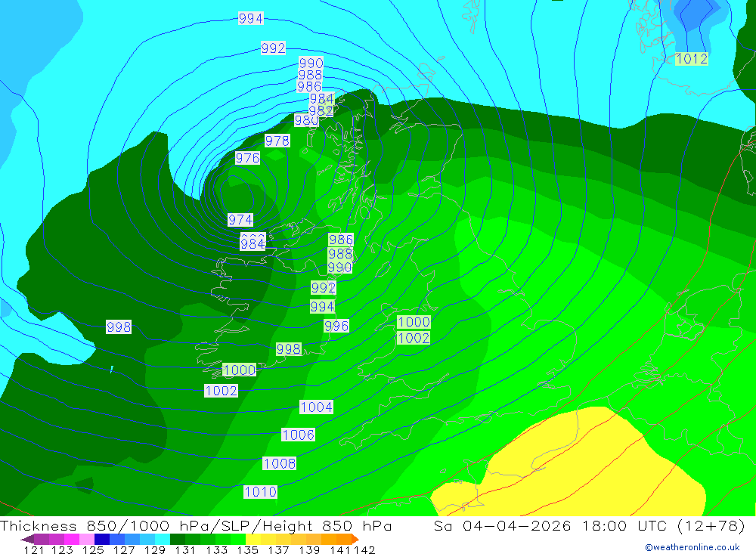Screen dimensions: 756x554
Task: Click the purple arrow tip starting the legend
Action: [27, 539]
